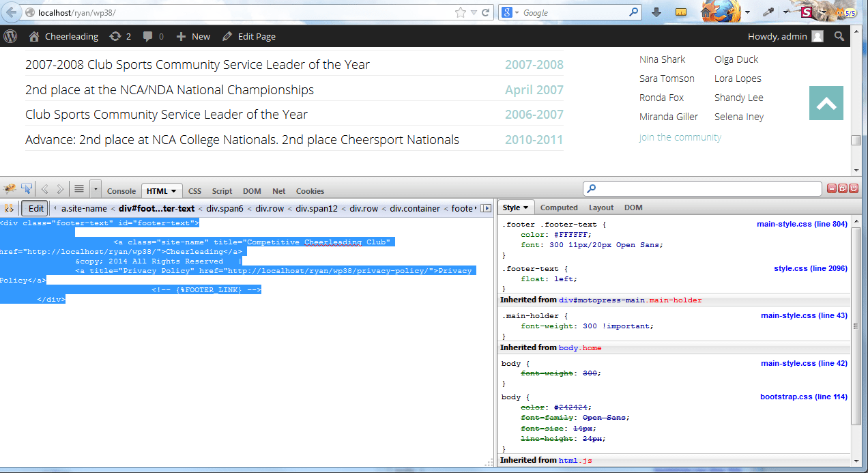
Task: Open bootstrap.css (line 114) source link
Action: point(804,397)
